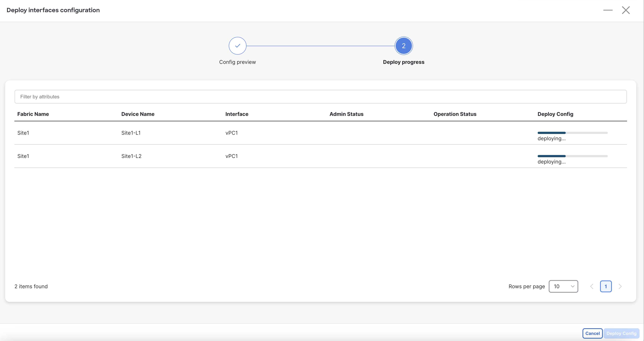This screenshot has width=644, height=341.
Task: Click the Rows per page label
Action: pyautogui.click(x=527, y=287)
